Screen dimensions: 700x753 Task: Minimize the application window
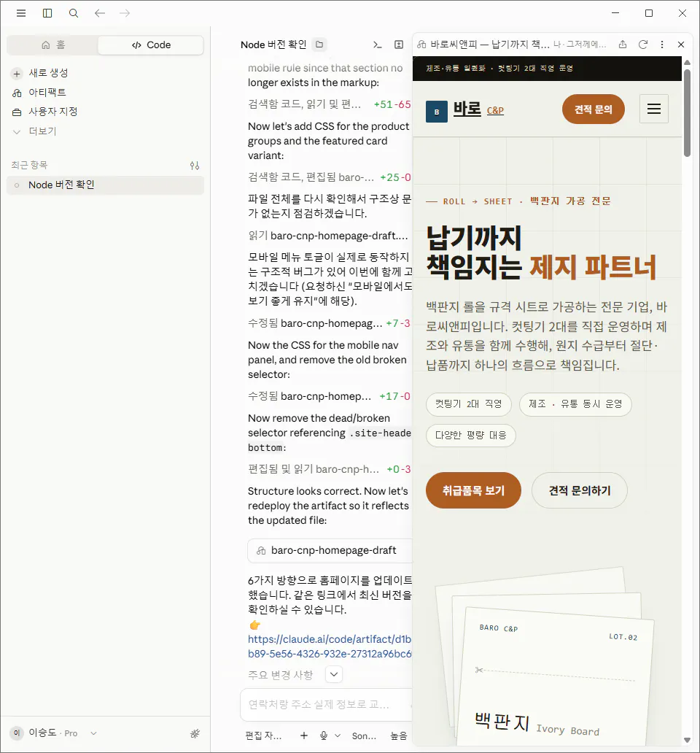pos(615,13)
